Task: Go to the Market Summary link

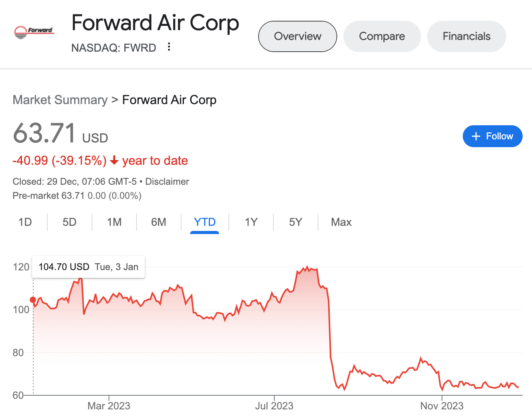Action: tap(60, 100)
